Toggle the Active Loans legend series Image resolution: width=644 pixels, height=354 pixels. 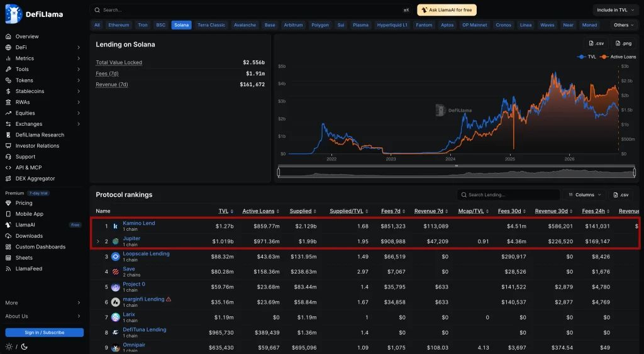618,57
